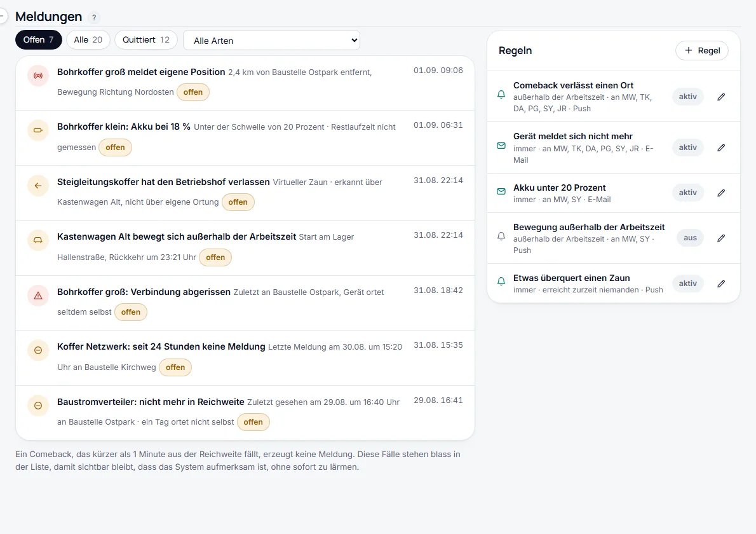Click timestamp 29.08. 16:41
The image size is (756, 534).
click(438, 400)
